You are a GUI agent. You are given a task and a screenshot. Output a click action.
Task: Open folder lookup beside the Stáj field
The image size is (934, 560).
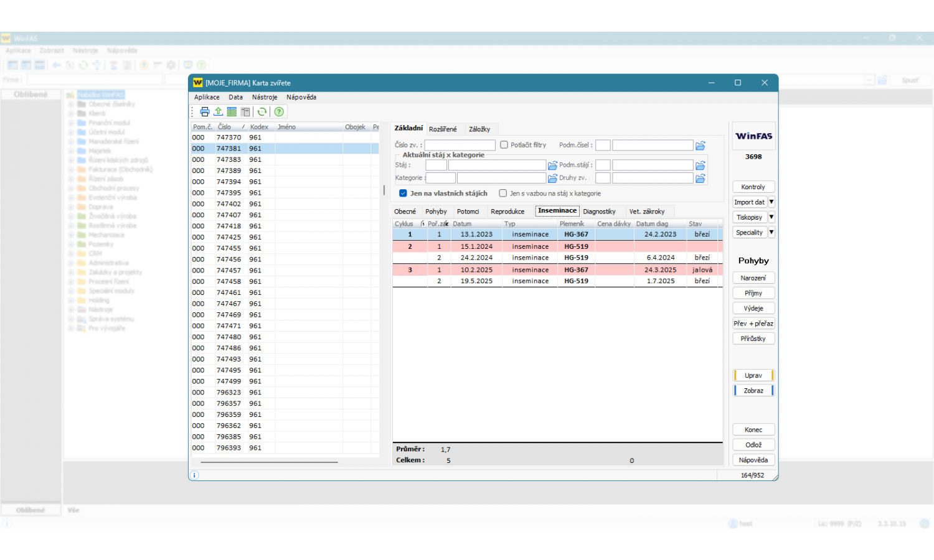tap(552, 166)
